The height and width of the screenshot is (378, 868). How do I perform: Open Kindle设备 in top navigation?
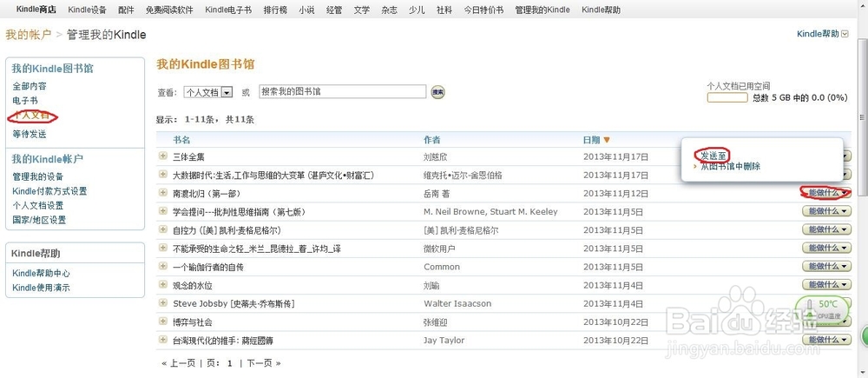pyautogui.click(x=87, y=10)
